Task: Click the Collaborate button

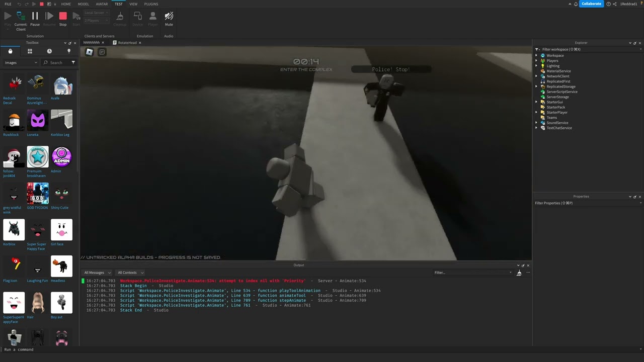Action: point(591,4)
